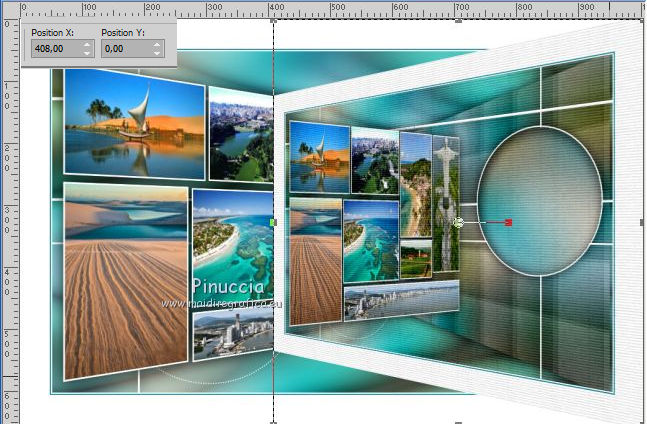Decrease Position Y with down arrow
Viewport: 647px width, 424px height.
pos(157,53)
